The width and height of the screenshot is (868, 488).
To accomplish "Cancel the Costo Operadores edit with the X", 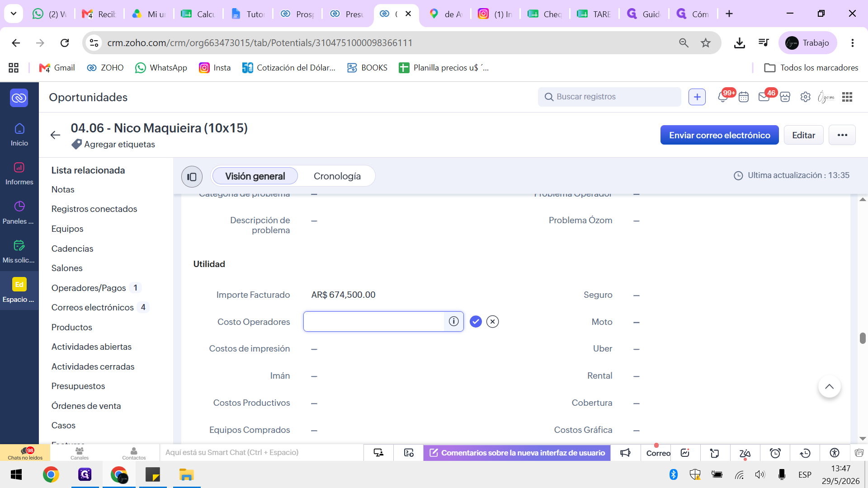I will pos(493,321).
